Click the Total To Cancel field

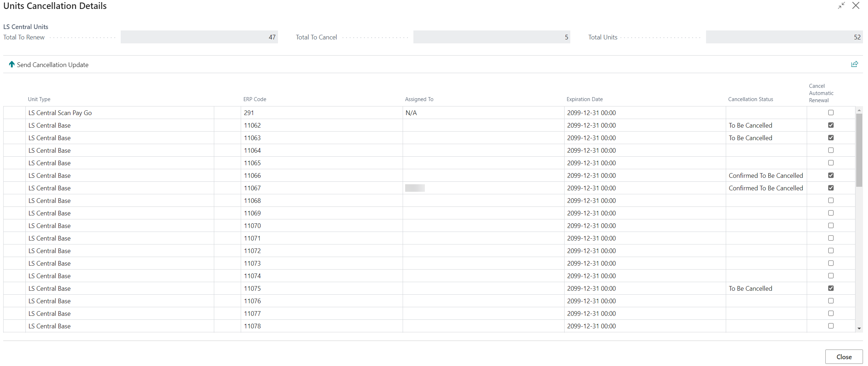point(491,37)
